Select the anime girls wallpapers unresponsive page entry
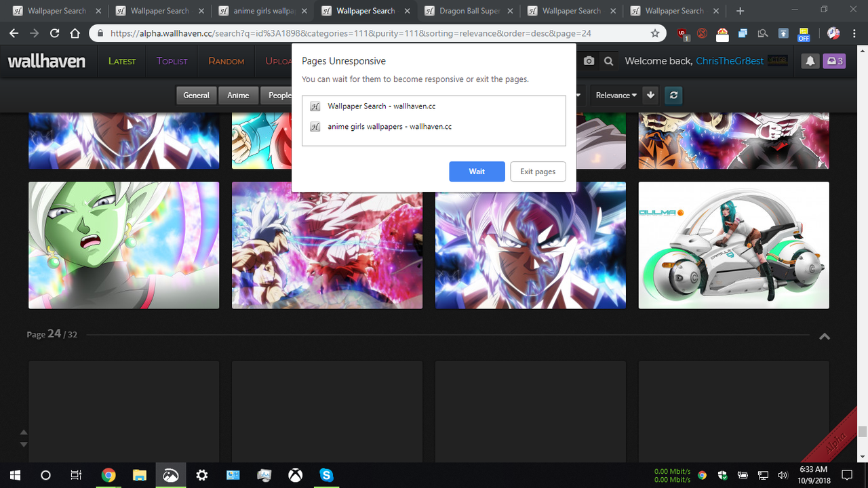Image resolution: width=868 pixels, height=488 pixels. coord(434,126)
